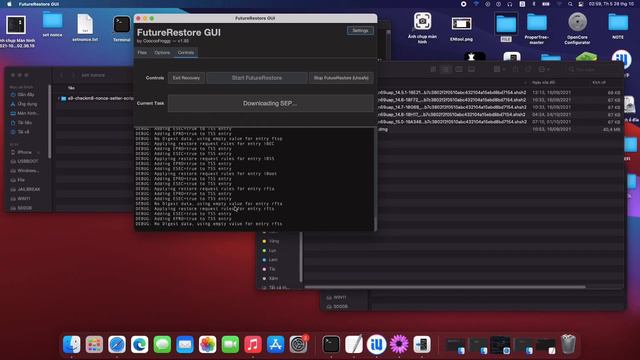Open FaceTime from the dock
The width and height of the screenshot is (640, 360).
coord(230,344)
